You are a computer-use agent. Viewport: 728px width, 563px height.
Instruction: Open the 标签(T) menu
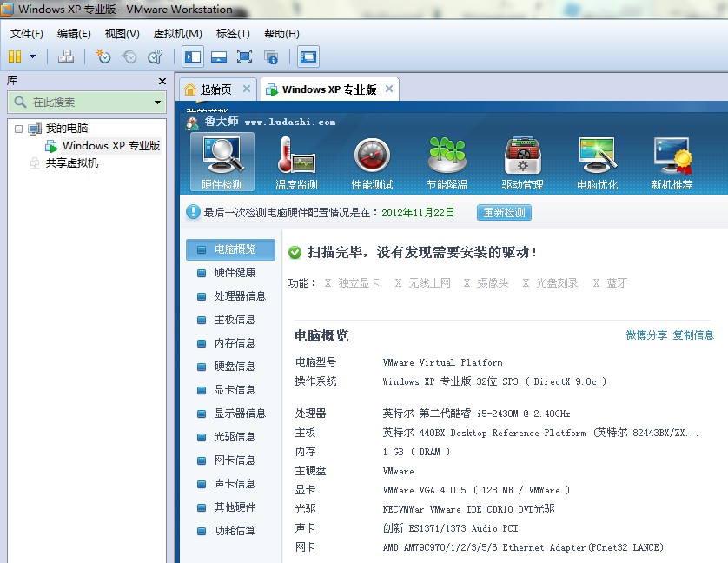point(233,33)
